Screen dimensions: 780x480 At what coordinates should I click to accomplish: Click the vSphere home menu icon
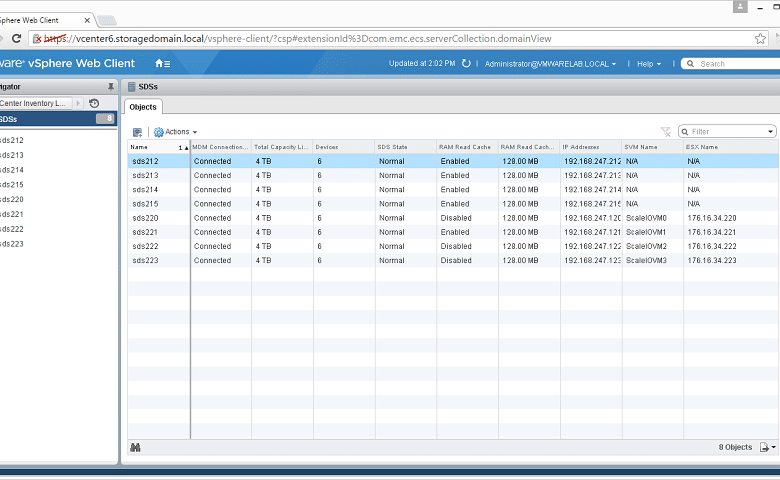tap(163, 64)
